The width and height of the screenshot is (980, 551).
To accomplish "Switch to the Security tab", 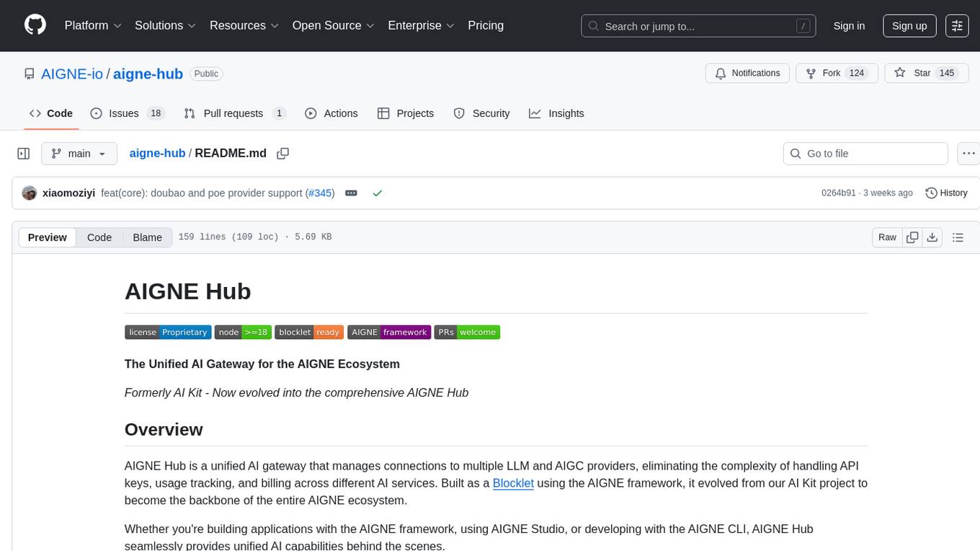I will click(x=481, y=113).
